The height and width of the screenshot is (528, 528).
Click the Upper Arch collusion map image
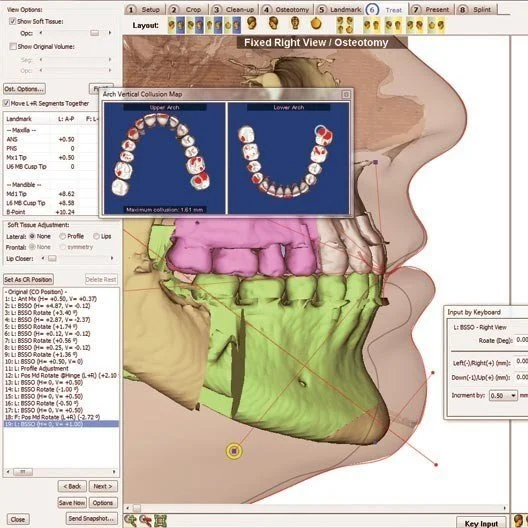click(x=164, y=158)
